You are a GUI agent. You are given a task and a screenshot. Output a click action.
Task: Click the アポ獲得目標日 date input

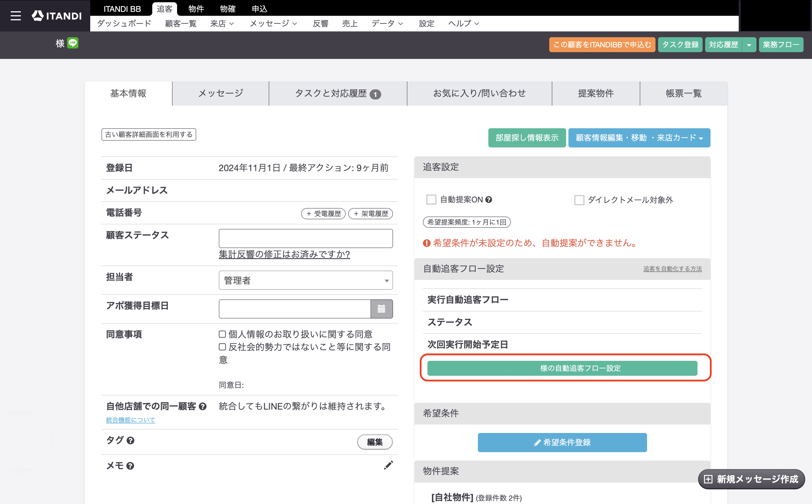click(x=295, y=309)
